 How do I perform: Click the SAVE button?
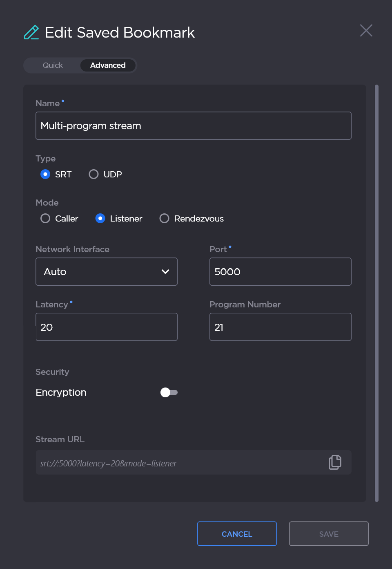[329, 534]
